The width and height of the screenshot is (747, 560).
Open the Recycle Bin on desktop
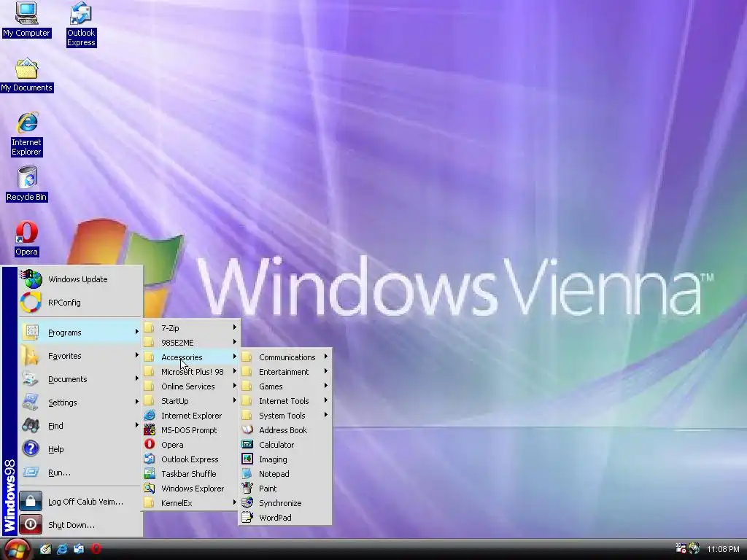click(27, 184)
